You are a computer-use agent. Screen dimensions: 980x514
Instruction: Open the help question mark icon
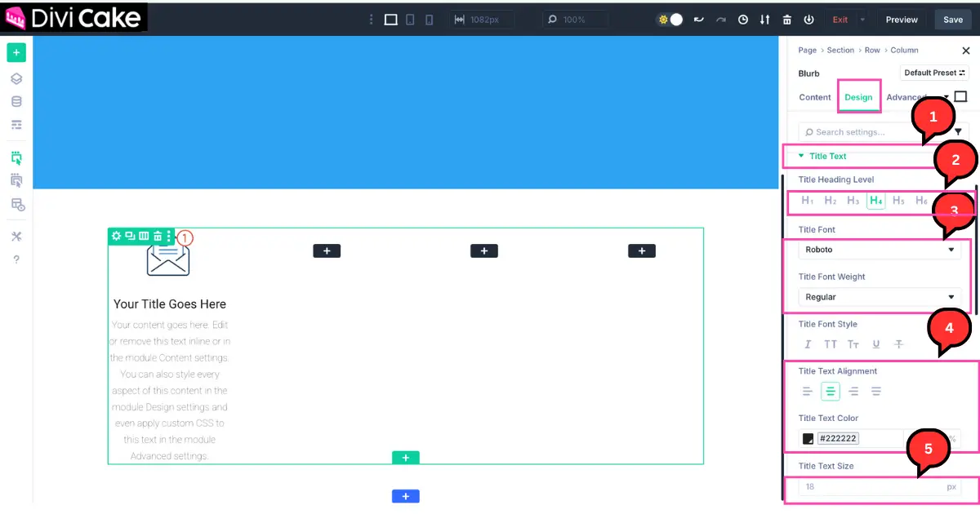pos(16,259)
